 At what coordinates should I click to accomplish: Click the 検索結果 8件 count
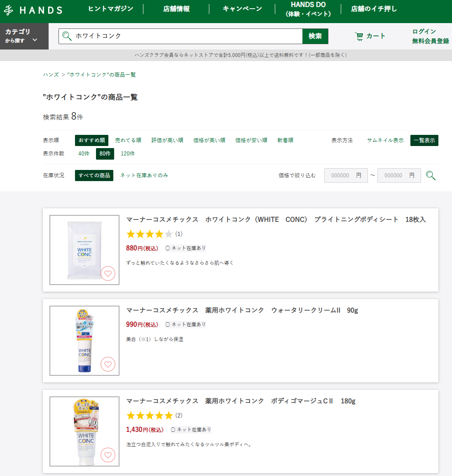(x=63, y=117)
